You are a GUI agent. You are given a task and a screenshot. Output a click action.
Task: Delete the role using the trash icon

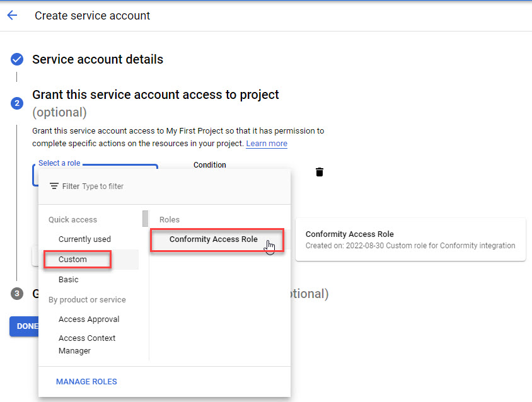point(320,171)
